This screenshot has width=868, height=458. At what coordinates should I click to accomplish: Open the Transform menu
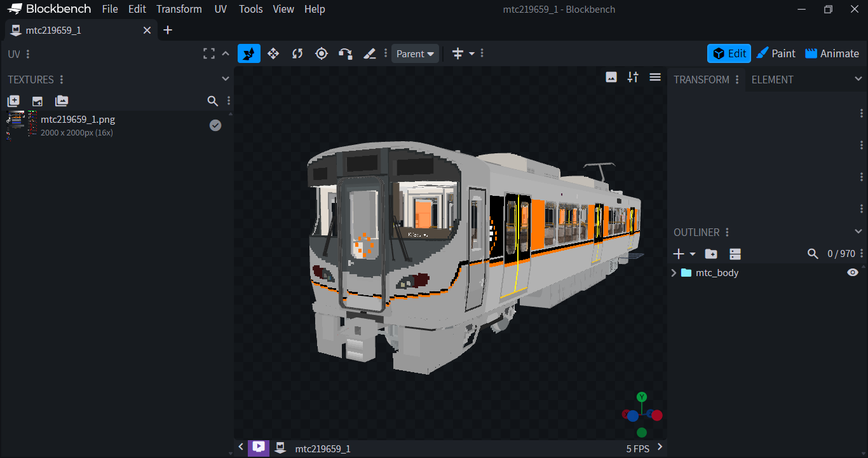pyautogui.click(x=179, y=9)
